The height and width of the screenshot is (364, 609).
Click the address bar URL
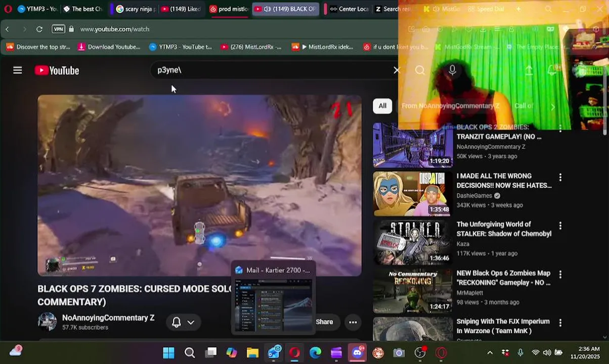pyautogui.click(x=115, y=29)
